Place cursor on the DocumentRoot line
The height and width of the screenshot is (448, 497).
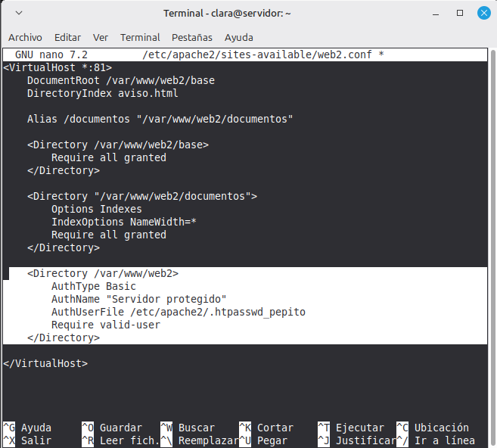click(121, 80)
